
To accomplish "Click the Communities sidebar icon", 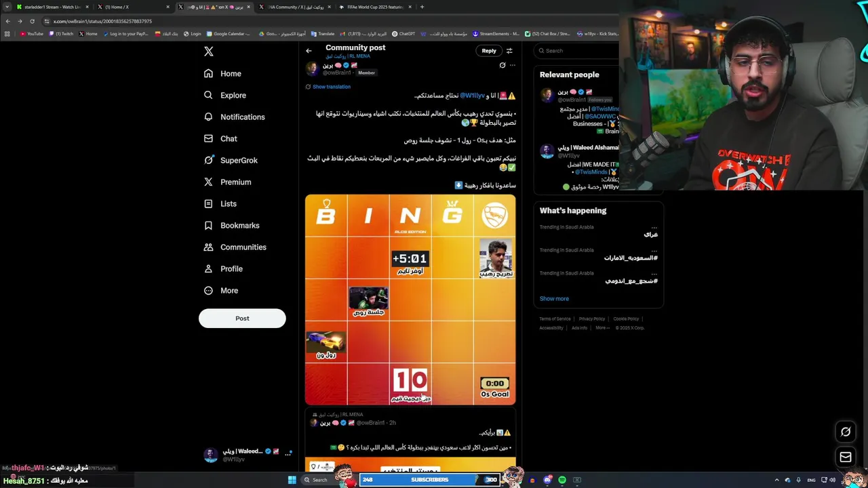I will [208, 247].
